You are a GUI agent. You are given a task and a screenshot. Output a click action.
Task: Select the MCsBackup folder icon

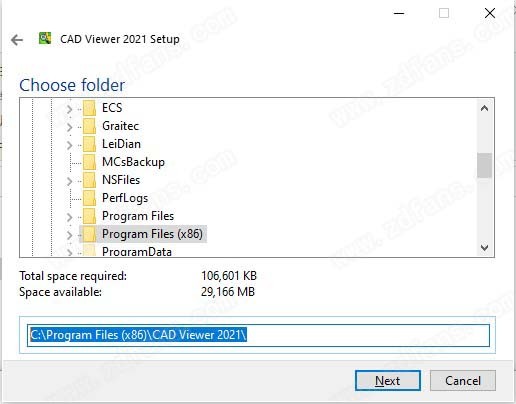tap(89, 162)
